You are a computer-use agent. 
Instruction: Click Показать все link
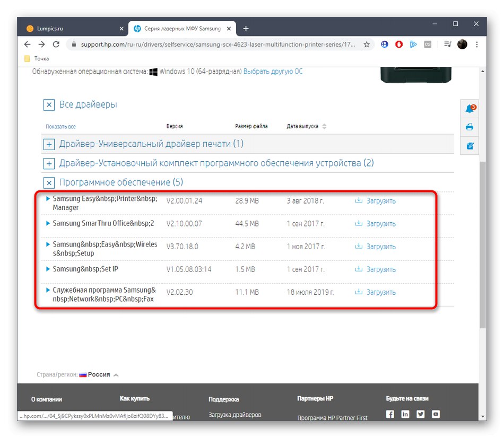(x=61, y=127)
